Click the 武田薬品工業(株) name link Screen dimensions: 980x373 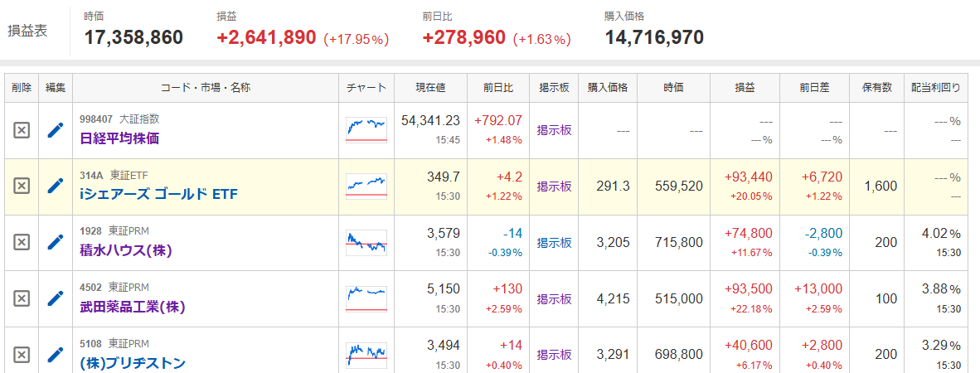pyautogui.click(x=133, y=307)
